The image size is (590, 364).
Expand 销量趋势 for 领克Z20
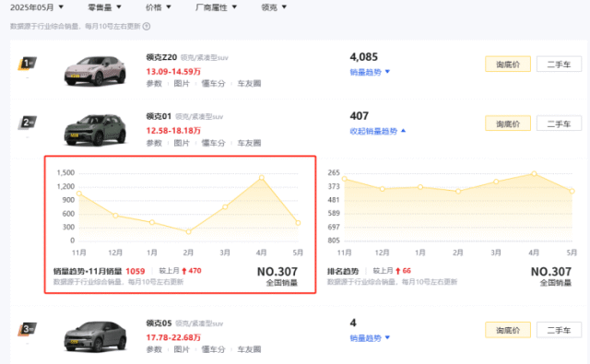tap(370, 72)
